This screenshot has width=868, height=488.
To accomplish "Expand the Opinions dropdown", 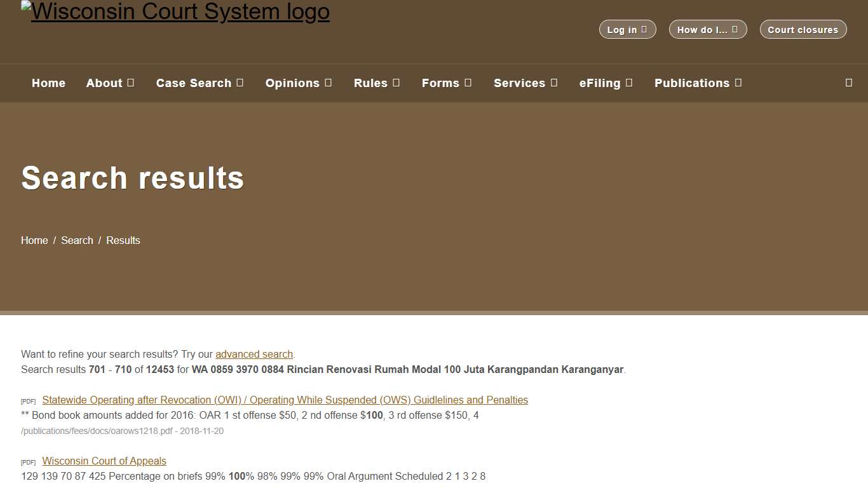I will tap(298, 83).
